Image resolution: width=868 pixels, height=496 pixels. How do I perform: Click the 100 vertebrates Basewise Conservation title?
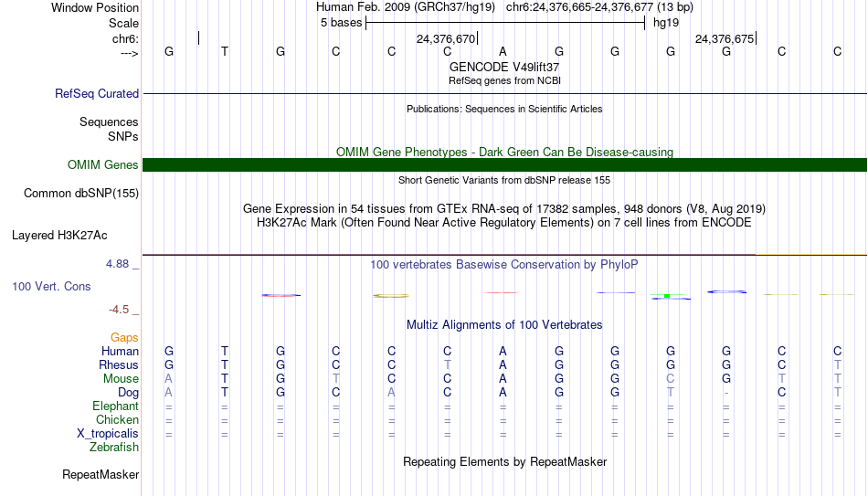click(x=504, y=265)
